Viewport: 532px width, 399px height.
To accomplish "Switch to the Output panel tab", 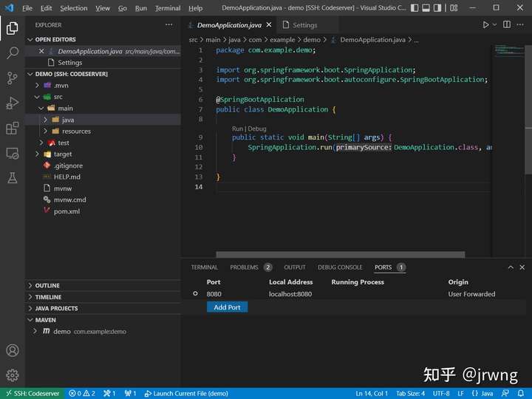I will [295, 267].
